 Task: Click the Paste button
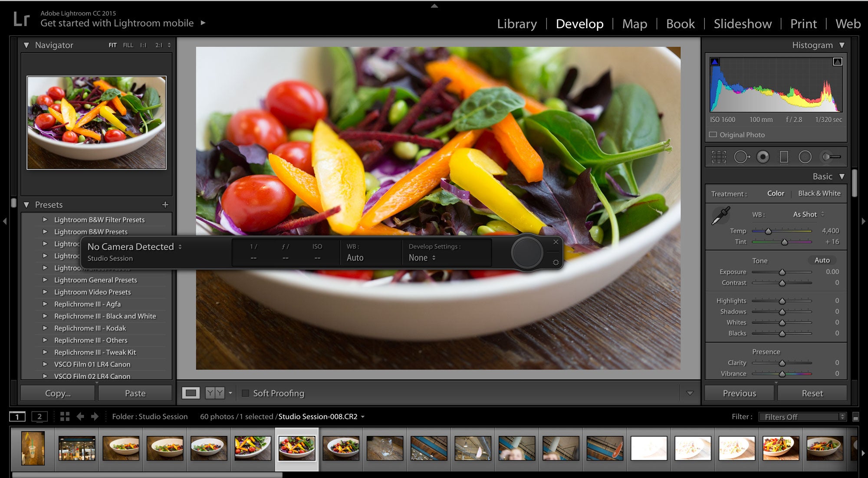pos(135,393)
